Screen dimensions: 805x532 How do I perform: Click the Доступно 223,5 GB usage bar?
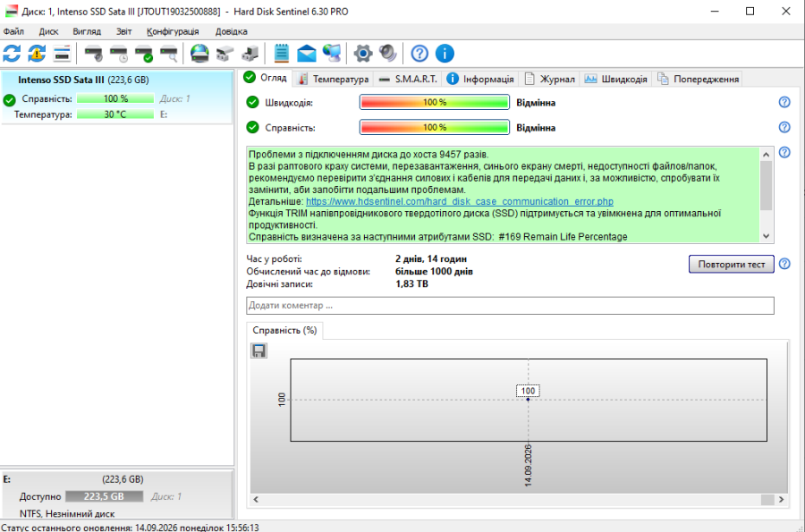pos(105,496)
